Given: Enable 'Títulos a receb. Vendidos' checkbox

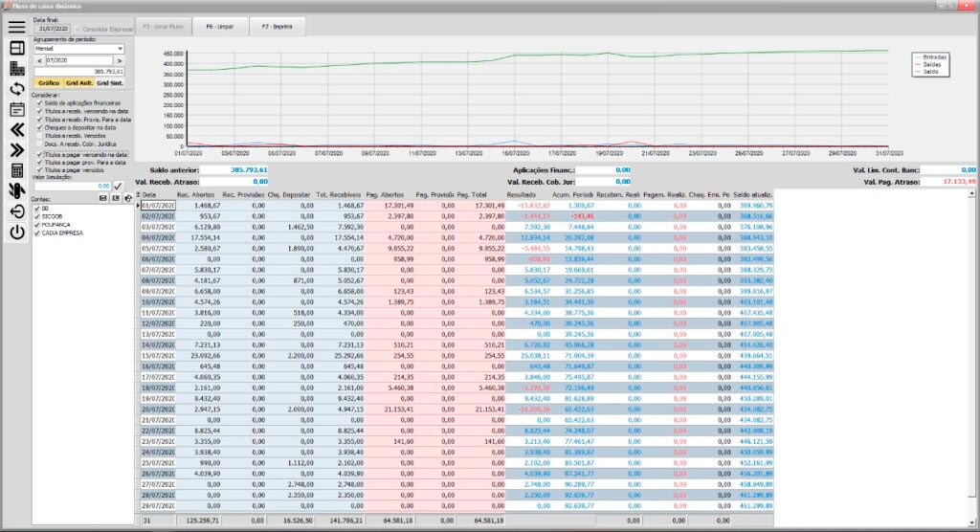Looking at the screenshot, I should [x=39, y=136].
